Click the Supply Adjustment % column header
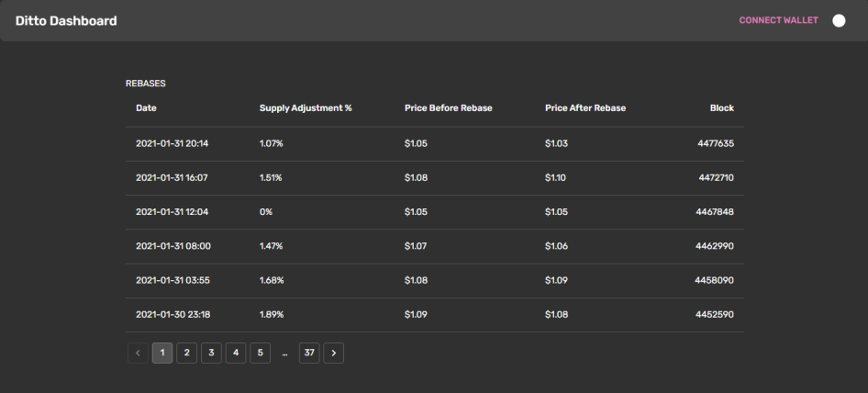Screen dimensions: 868x393 point(306,108)
